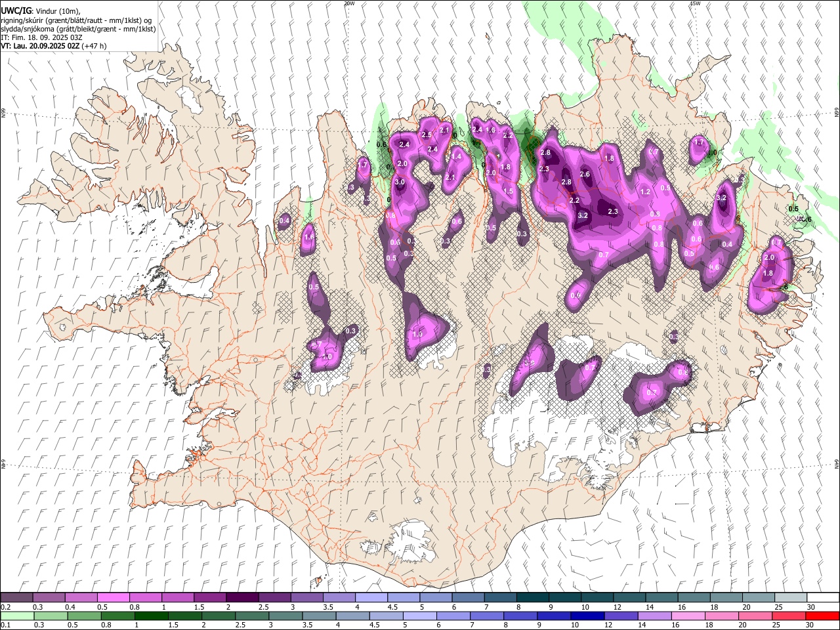
Task: Click the 1.5 snowfall value on the map
Action: point(508,191)
